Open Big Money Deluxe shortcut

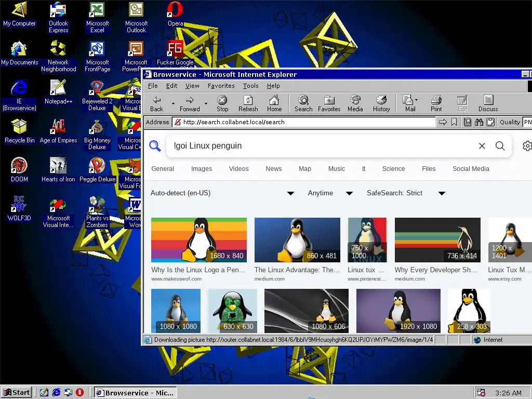click(x=97, y=135)
